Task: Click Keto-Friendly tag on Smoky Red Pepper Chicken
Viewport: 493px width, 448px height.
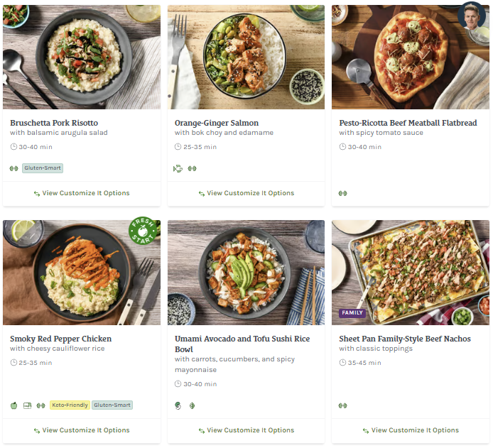Action: point(70,405)
